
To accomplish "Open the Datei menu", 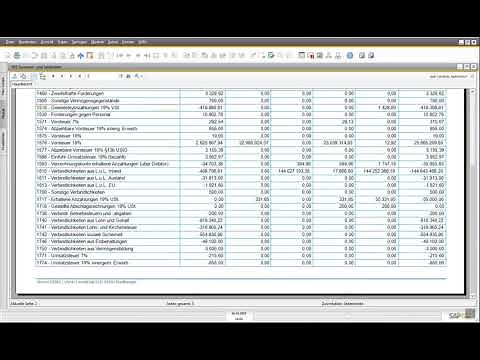I will click(x=10, y=42).
